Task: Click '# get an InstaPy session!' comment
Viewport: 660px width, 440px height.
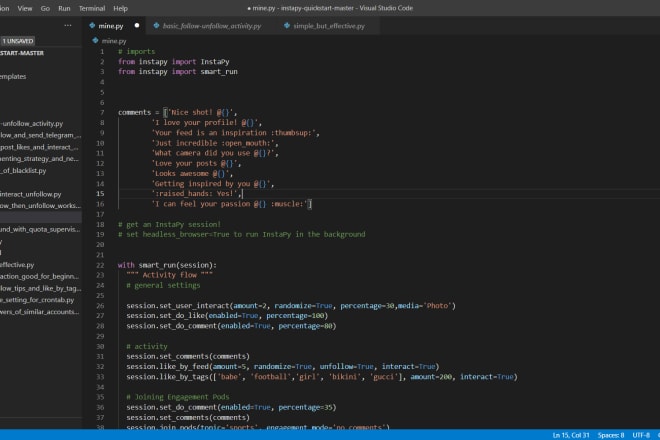Action: 169,224
